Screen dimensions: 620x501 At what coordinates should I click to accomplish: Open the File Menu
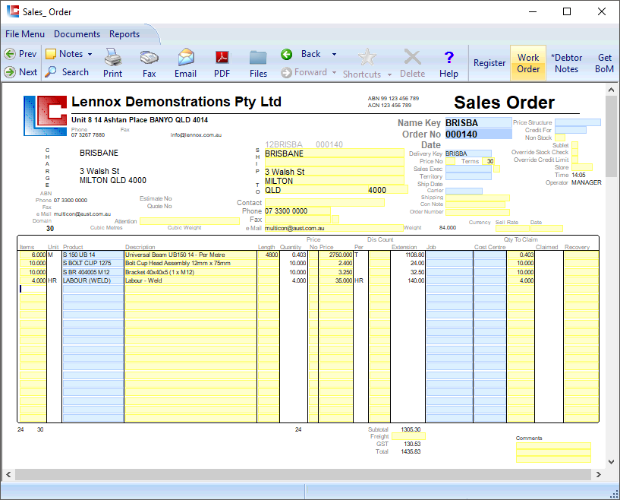[25, 34]
